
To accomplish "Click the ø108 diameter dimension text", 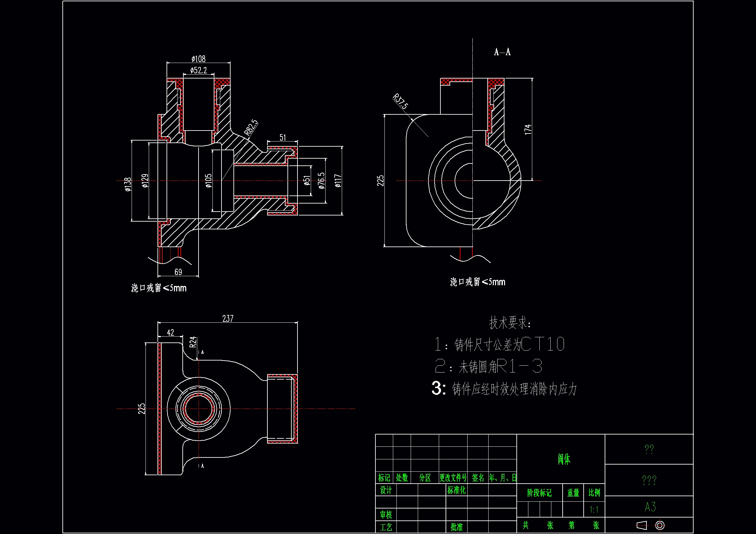I will tap(199, 59).
